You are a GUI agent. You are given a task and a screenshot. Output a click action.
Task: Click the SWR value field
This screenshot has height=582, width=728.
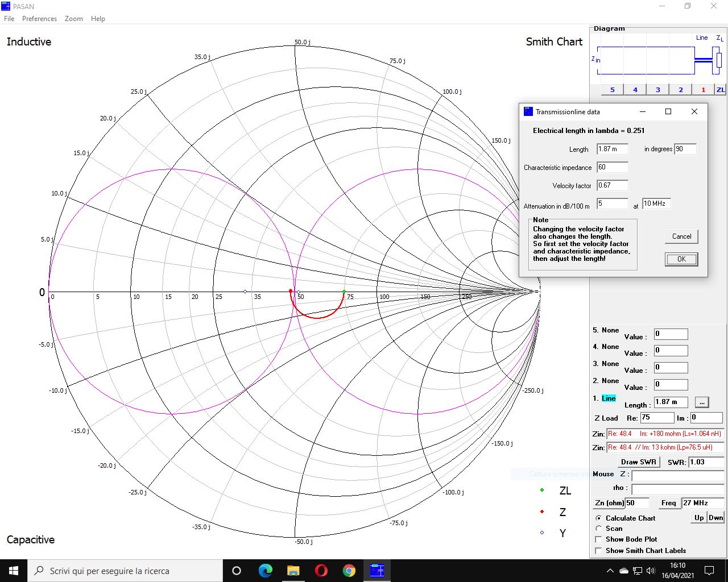pos(706,462)
